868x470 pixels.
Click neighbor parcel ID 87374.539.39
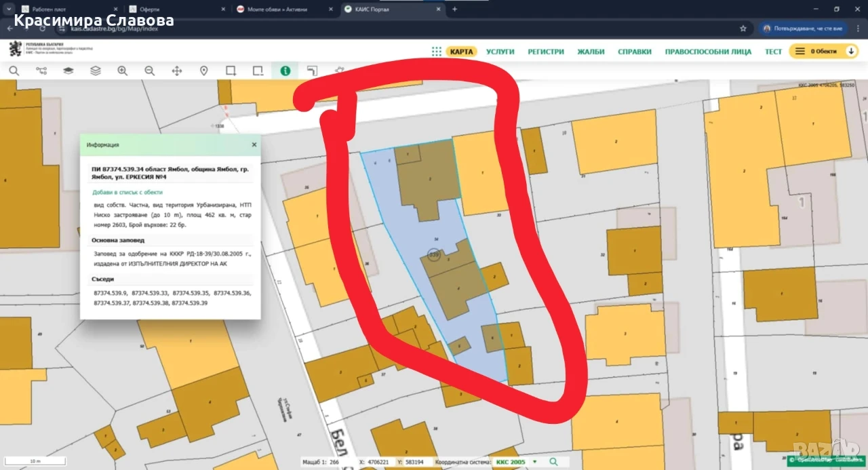tap(190, 303)
